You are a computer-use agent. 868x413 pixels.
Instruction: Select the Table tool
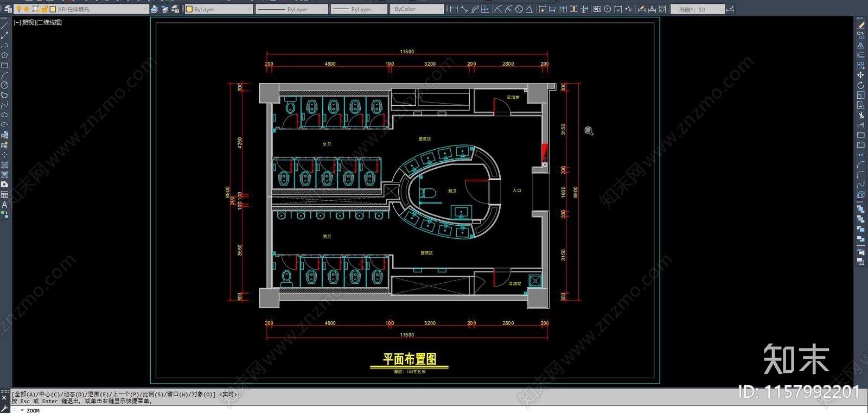coord(4,194)
